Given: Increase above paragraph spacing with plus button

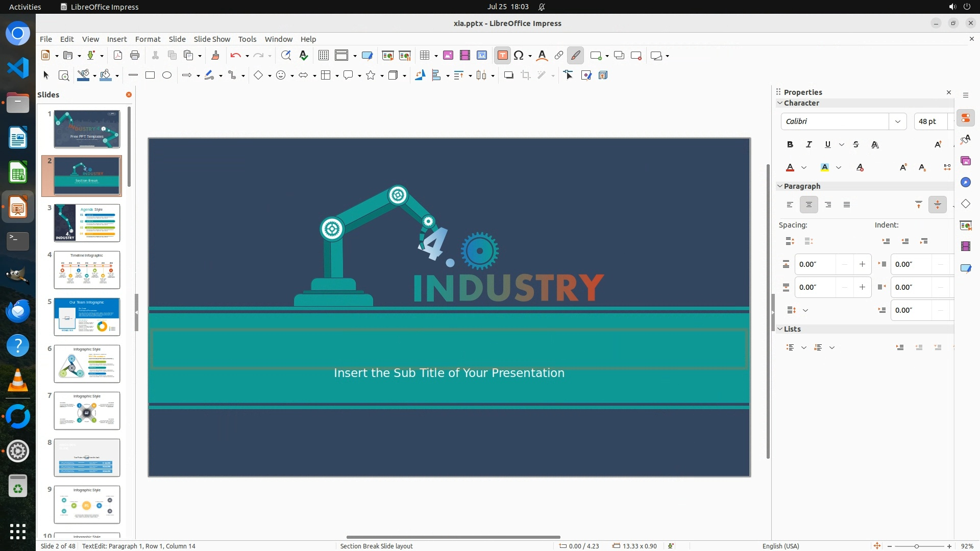Looking at the screenshot, I should [x=862, y=264].
